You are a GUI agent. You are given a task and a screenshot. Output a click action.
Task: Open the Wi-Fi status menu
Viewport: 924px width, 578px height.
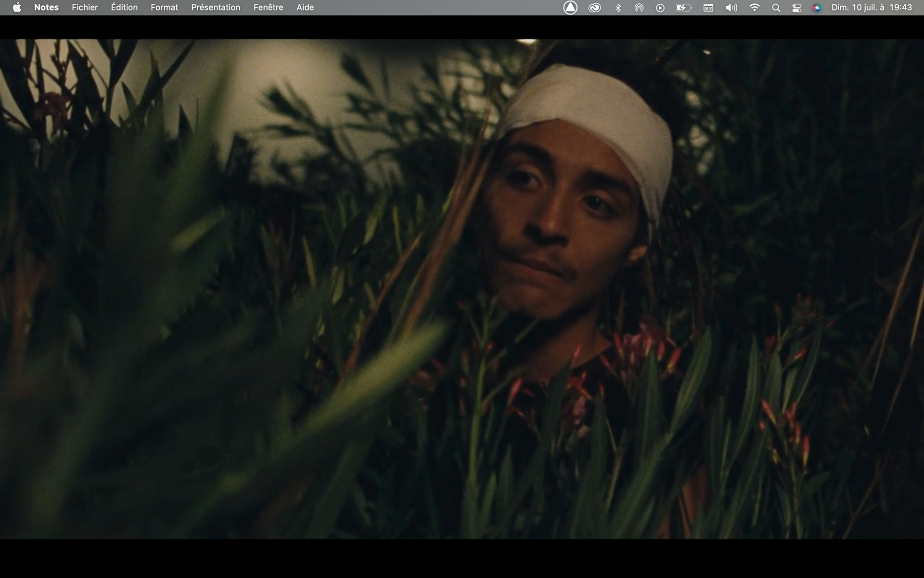point(755,7)
